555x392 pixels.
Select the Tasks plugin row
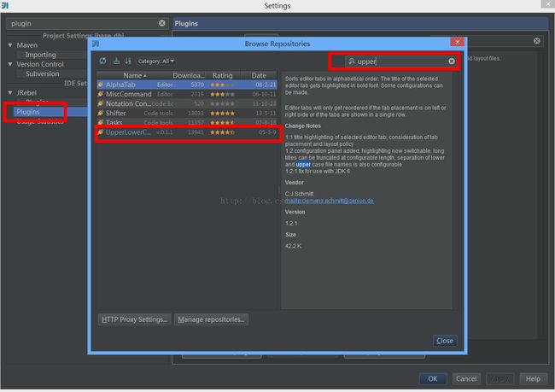pos(187,122)
